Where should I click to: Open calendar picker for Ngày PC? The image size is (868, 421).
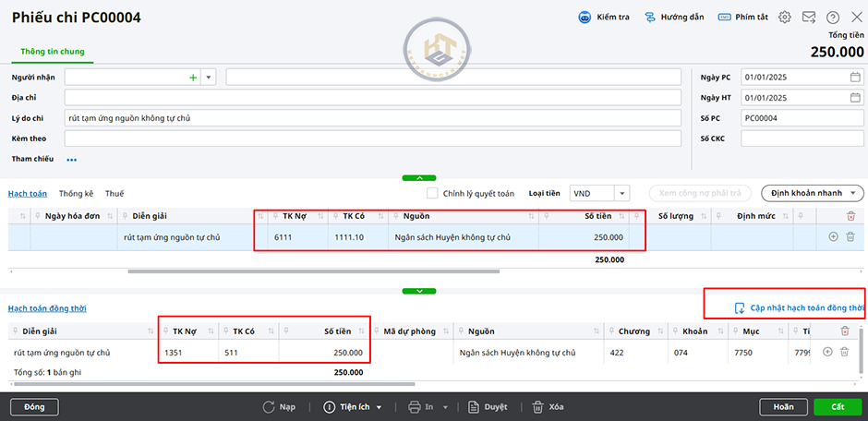click(x=854, y=78)
